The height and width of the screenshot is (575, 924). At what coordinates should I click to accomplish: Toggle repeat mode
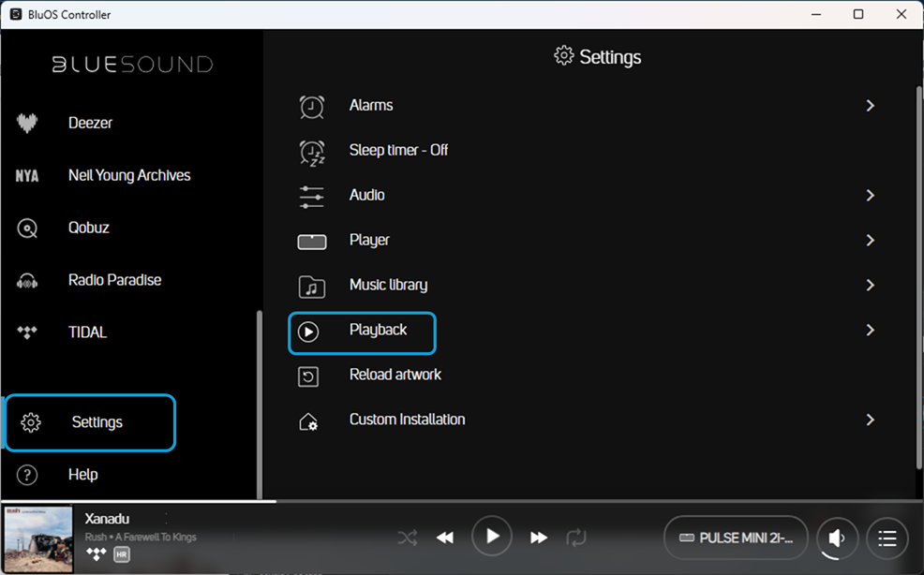coord(576,538)
